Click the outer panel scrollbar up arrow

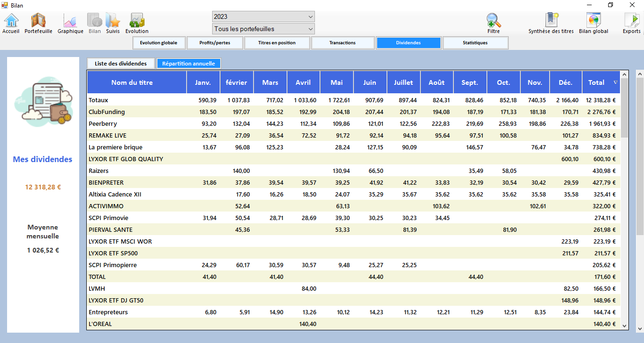pyautogui.click(x=640, y=74)
